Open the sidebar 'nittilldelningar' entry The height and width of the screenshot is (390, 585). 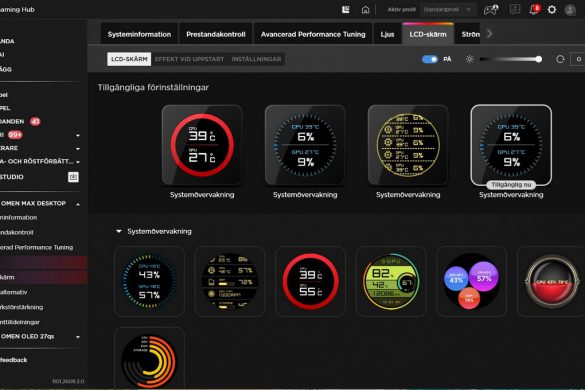[20, 322]
